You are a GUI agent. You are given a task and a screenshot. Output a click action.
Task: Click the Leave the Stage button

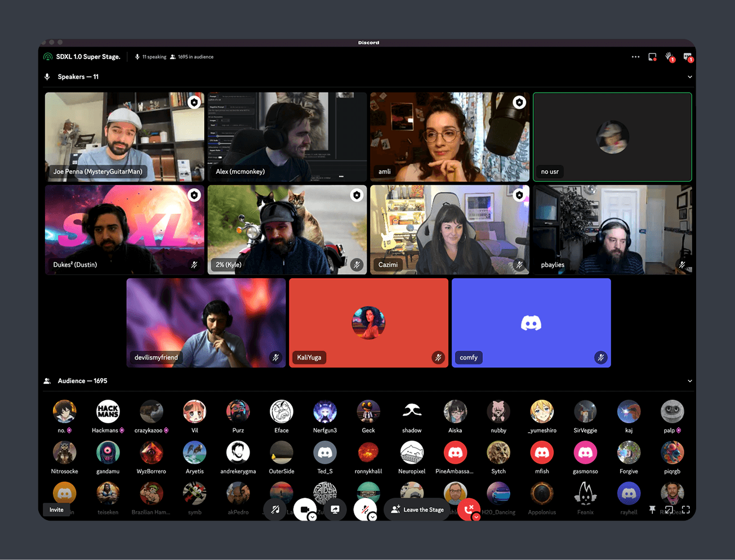tap(417, 509)
